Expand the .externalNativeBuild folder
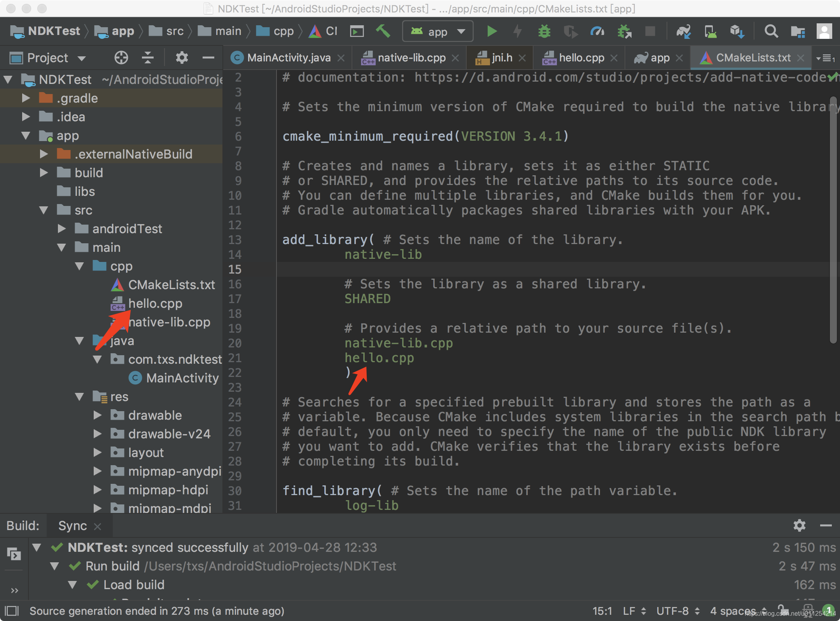 44,154
